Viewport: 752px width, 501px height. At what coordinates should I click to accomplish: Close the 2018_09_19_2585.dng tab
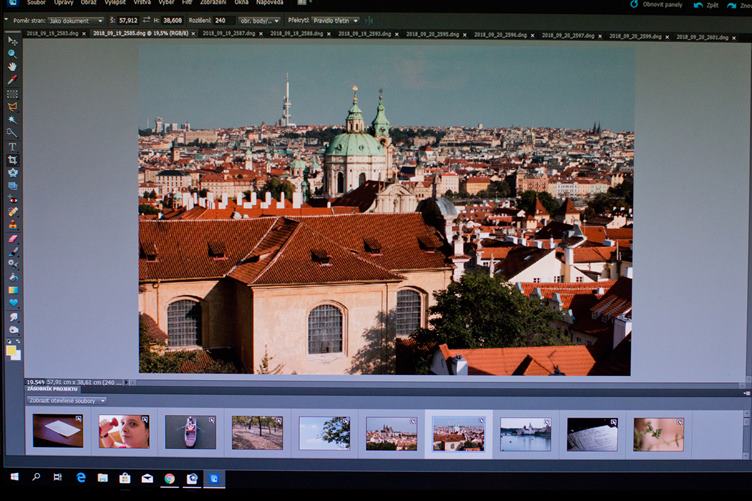click(193, 34)
